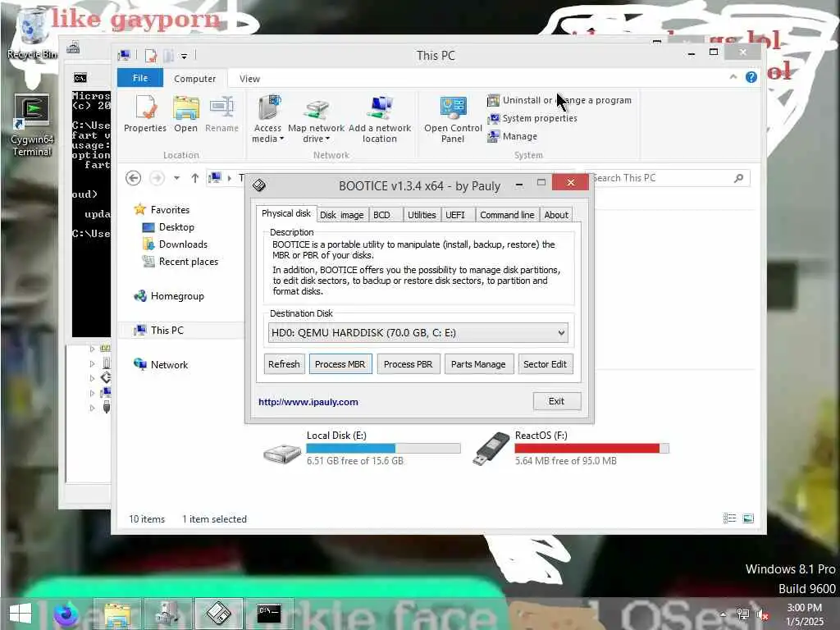Click the Open folder icon in the ribbon

tap(186, 114)
